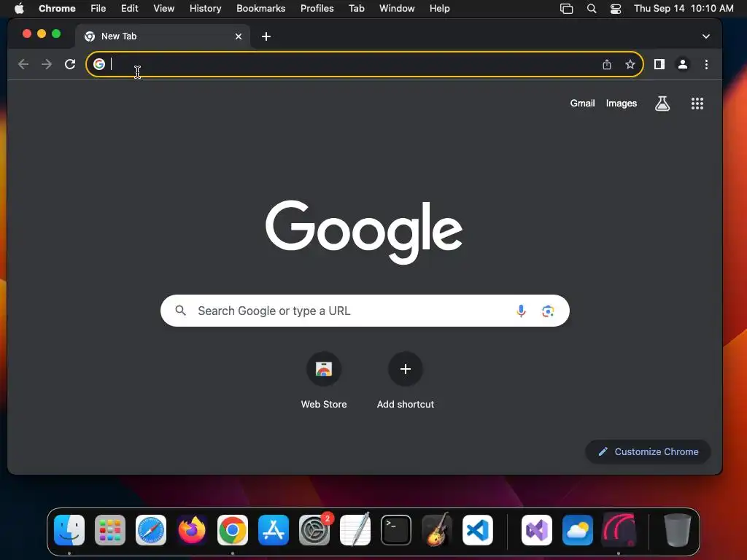This screenshot has height=560, width=747.
Task: Open Search Labs flask icon
Action: coord(662,104)
